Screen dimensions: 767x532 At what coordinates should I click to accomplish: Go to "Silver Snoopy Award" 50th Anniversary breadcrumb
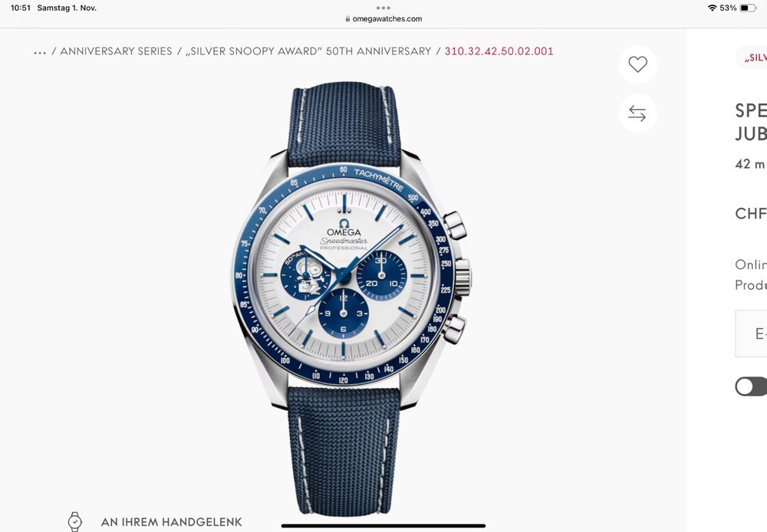coord(308,51)
